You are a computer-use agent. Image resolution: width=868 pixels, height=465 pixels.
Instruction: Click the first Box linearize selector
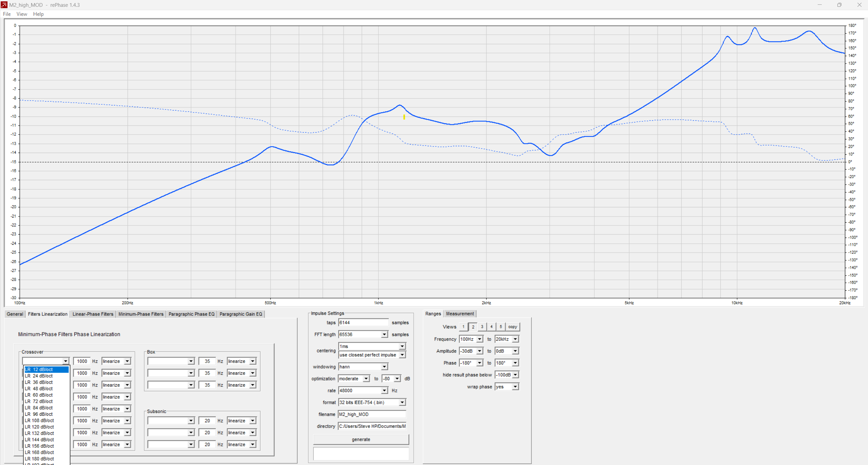[241, 361]
